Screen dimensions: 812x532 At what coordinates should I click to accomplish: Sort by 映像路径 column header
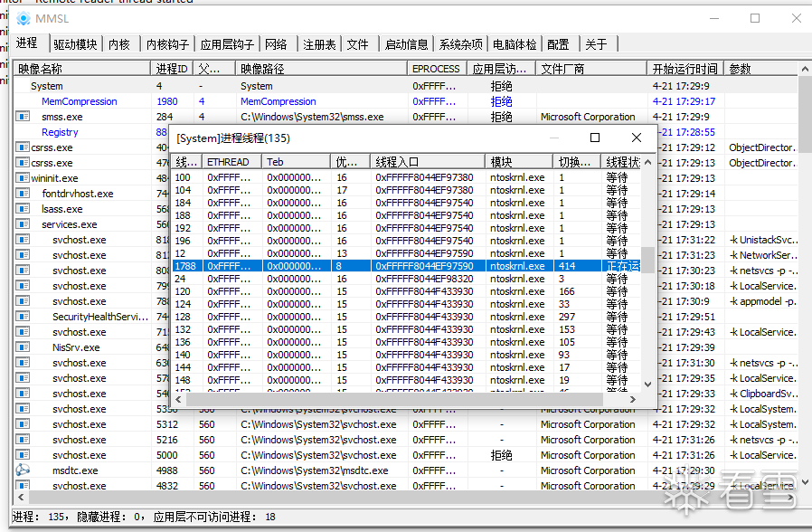321,69
